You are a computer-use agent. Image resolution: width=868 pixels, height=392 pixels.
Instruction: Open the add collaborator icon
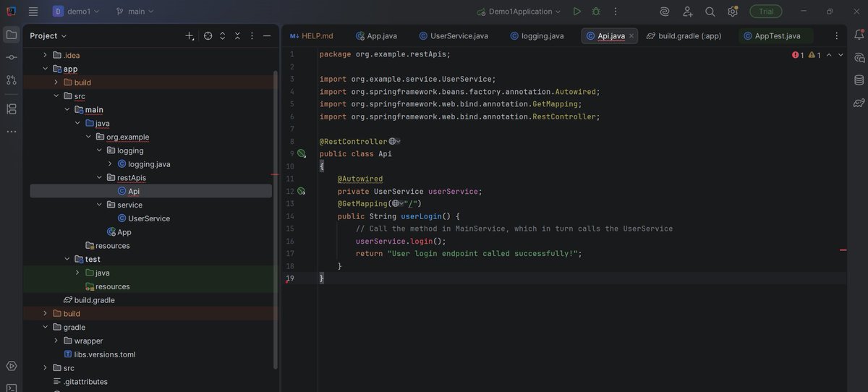[x=687, y=12]
